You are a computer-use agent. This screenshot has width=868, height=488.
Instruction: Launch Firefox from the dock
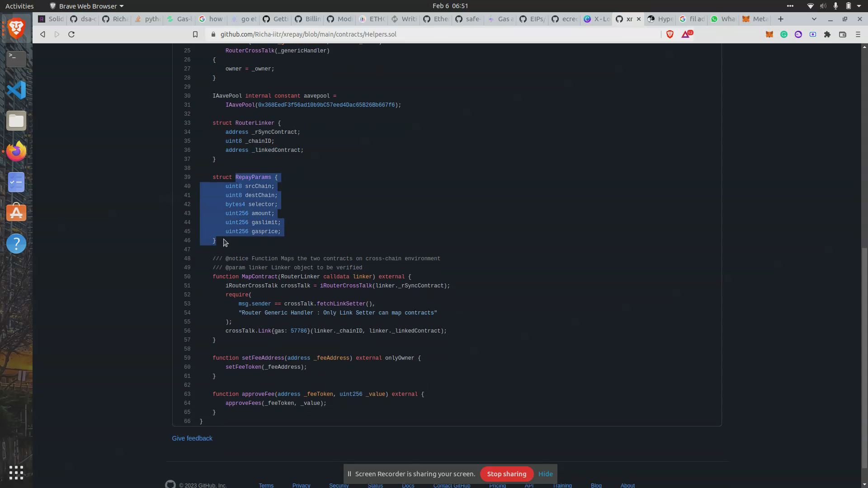click(x=16, y=151)
